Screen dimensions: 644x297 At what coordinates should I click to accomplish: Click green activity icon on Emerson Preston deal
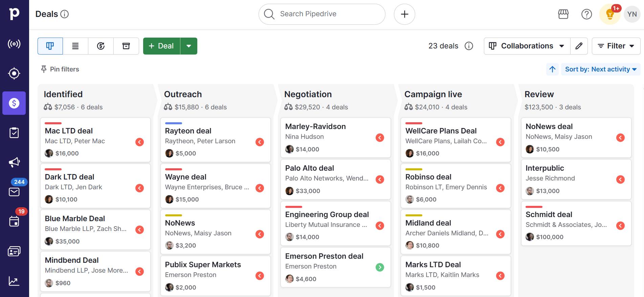(380, 267)
